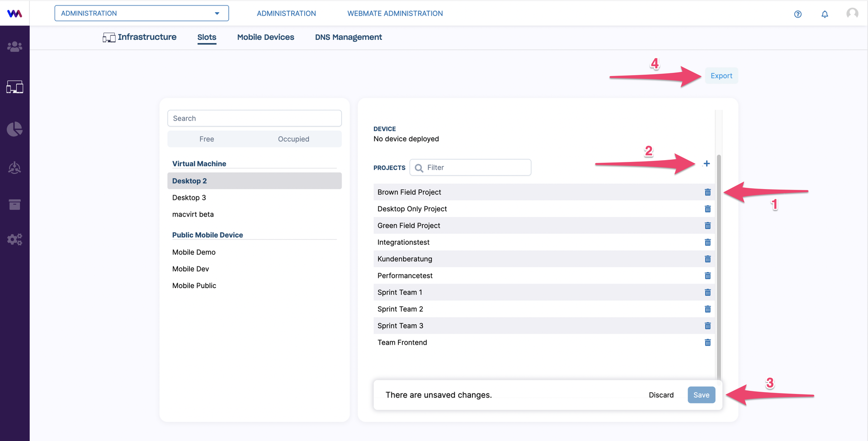Click the Export button
Viewport: 868px width, 441px height.
click(x=721, y=76)
